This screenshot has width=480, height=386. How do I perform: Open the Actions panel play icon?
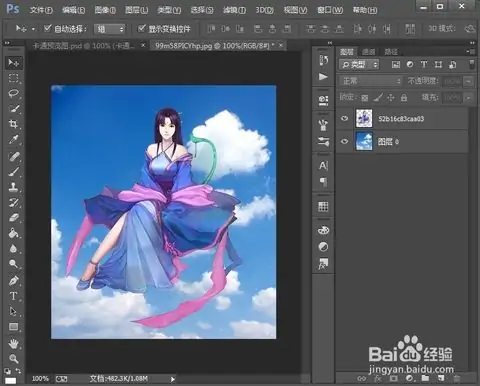tap(323, 77)
